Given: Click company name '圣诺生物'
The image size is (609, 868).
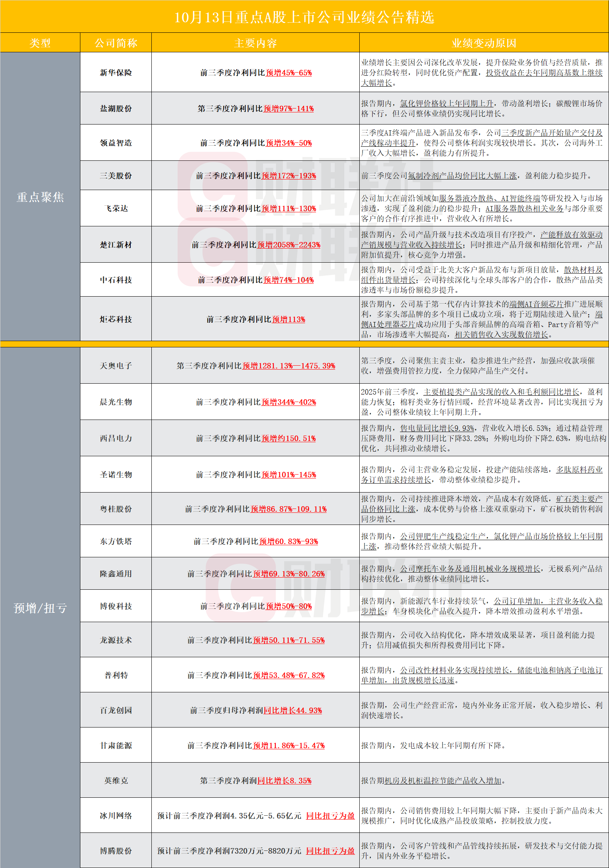Looking at the screenshot, I should point(116,475).
